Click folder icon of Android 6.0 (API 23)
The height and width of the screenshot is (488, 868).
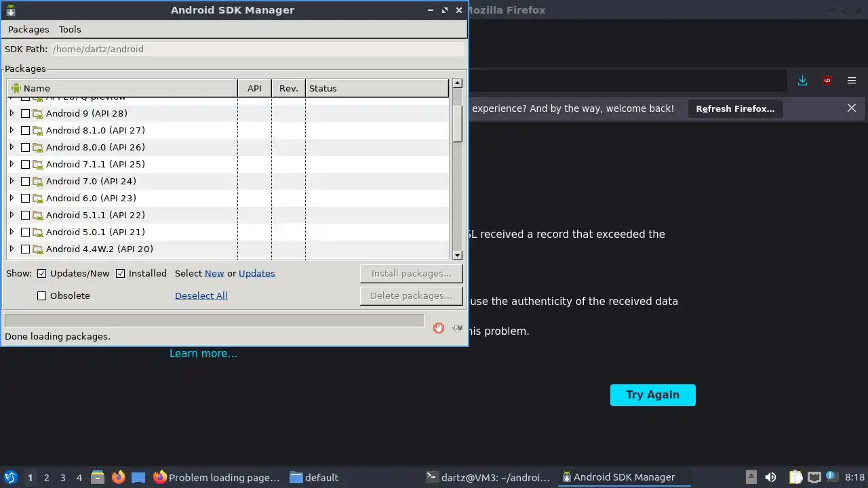point(38,199)
